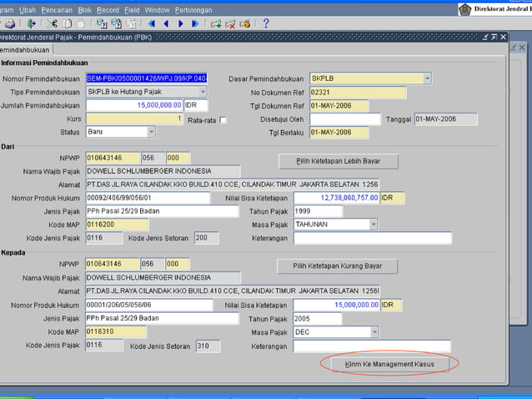Go to the first record arrow
The height and width of the screenshot is (399, 532).
(x=153, y=24)
